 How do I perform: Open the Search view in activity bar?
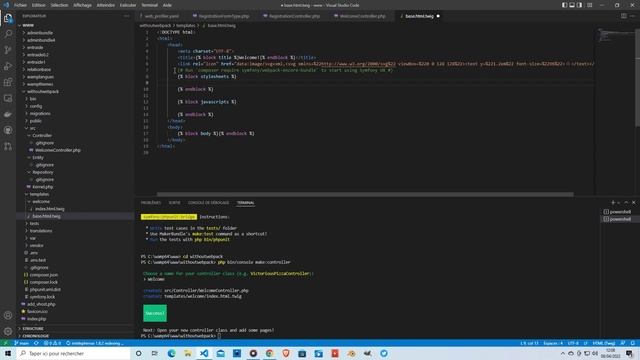pyautogui.click(x=8, y=34)
